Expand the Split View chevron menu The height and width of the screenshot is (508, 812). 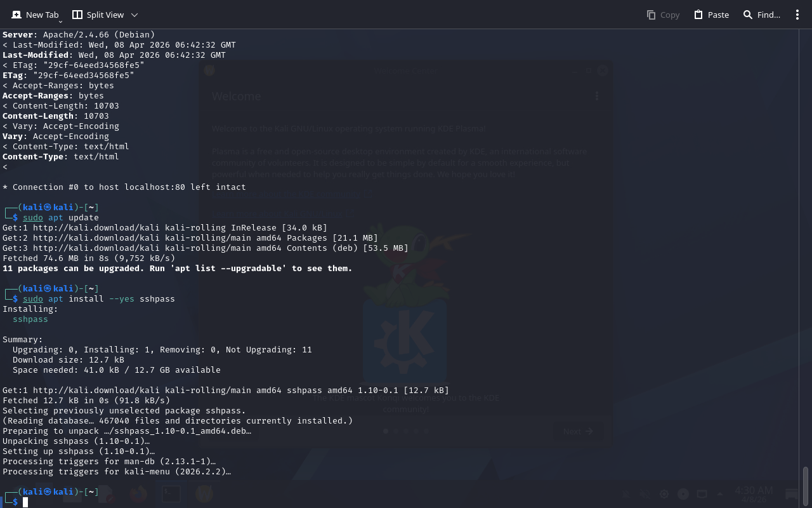(x=134, y=15)
